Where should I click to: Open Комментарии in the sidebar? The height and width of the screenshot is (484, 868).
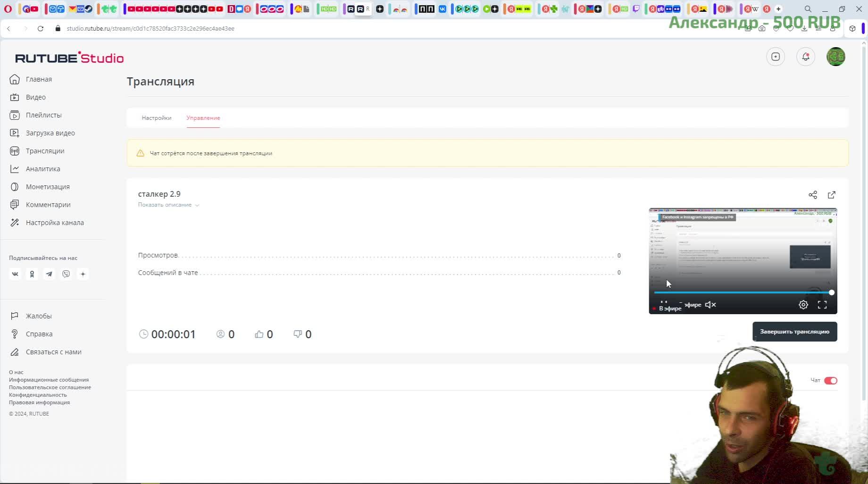(48, 205)
